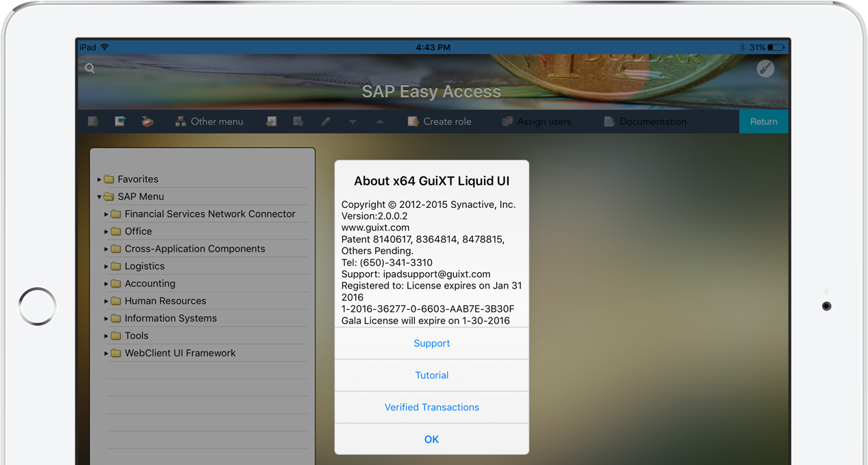Tap the Bluetooth icon in status bar
This screenshot has width=868, height=465.
[x=742, y=48]
